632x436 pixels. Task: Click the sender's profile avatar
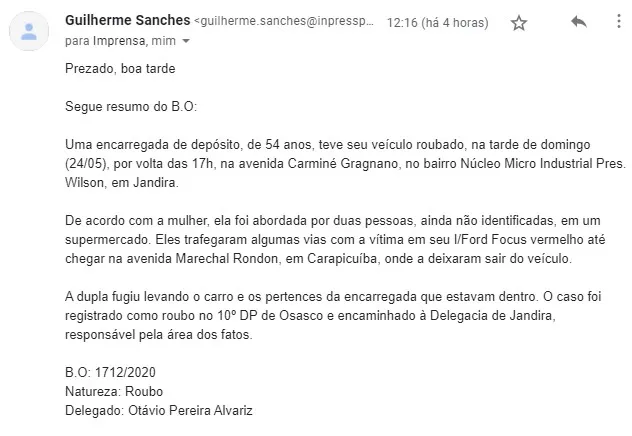click(29, 31)
